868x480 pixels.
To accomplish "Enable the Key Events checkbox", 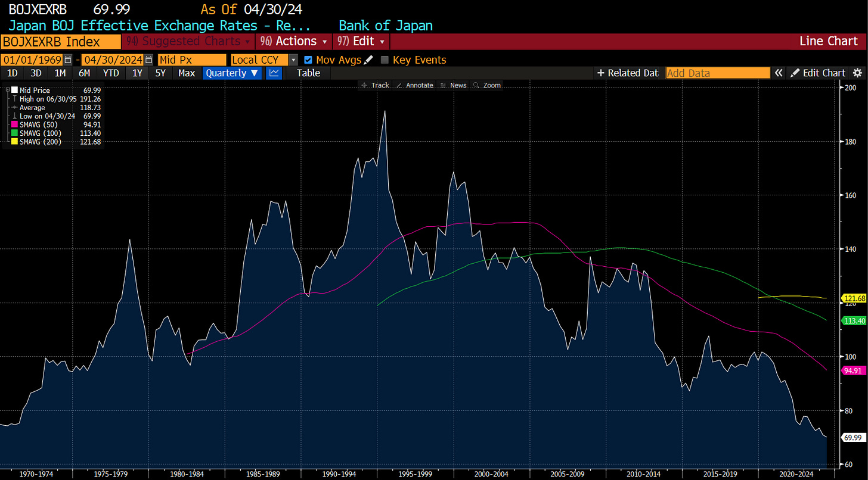I will point(385,60).
